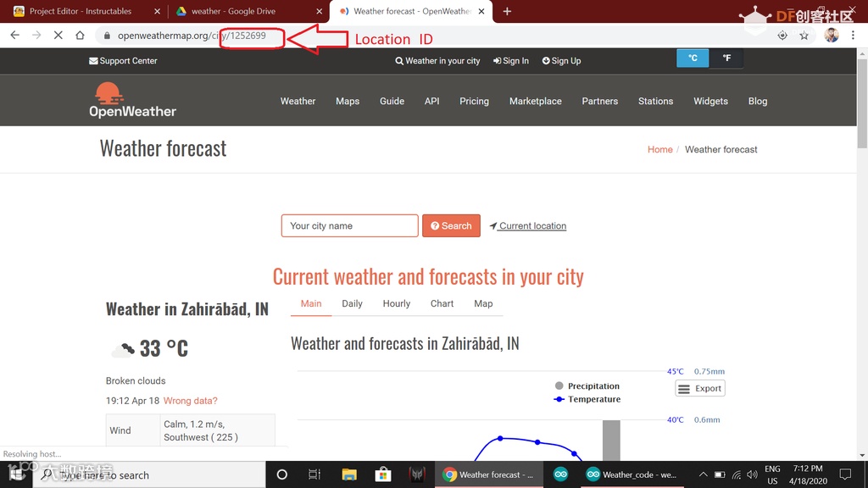Switch to Project Editor - Instructables tab

point(81,11)
